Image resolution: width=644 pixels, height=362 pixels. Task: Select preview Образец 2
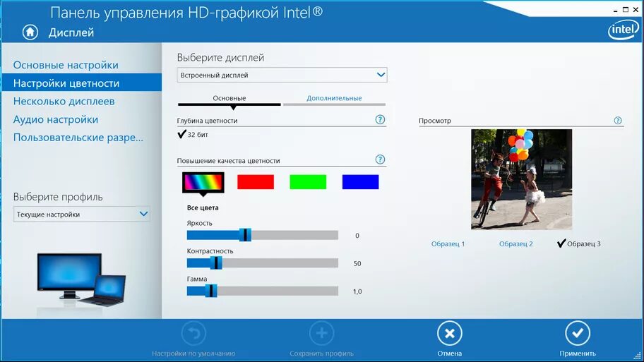point(516,243)
